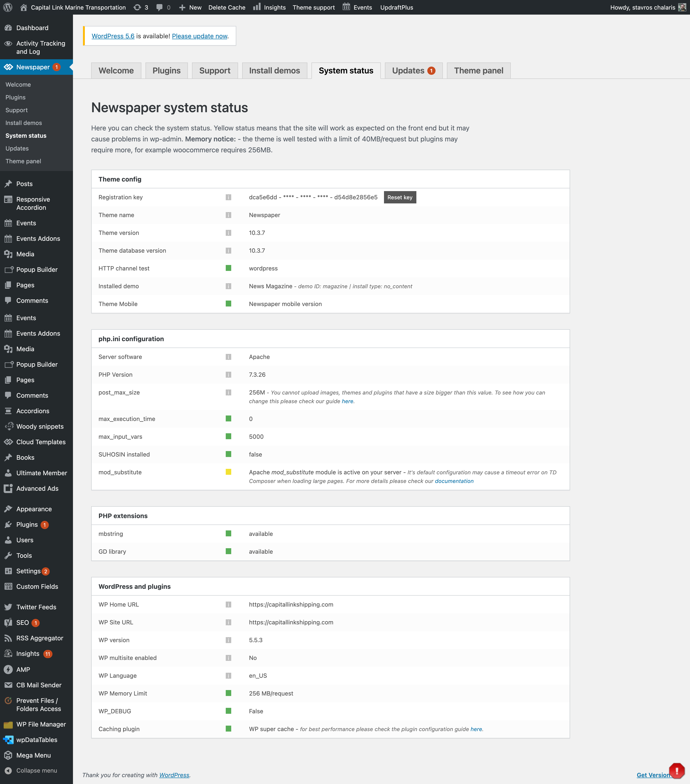Open Ultimate Member menu

tap(36, 473)
